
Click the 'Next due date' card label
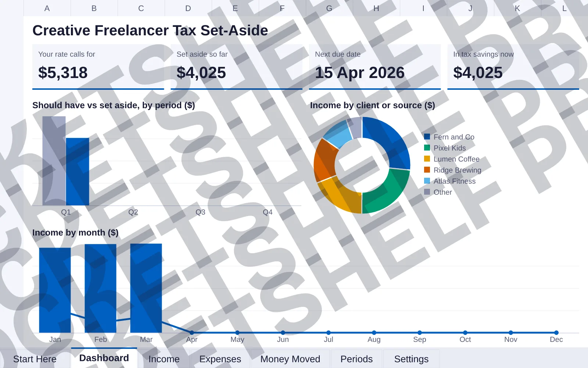pos(338,54)
